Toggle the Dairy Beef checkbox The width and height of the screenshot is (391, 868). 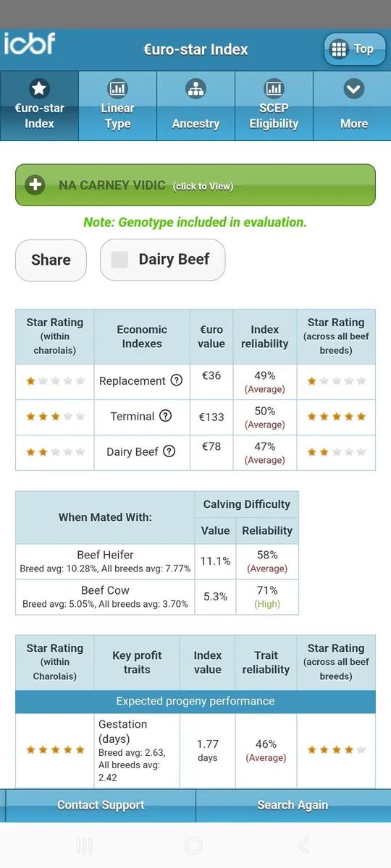(x=119, y=260)
